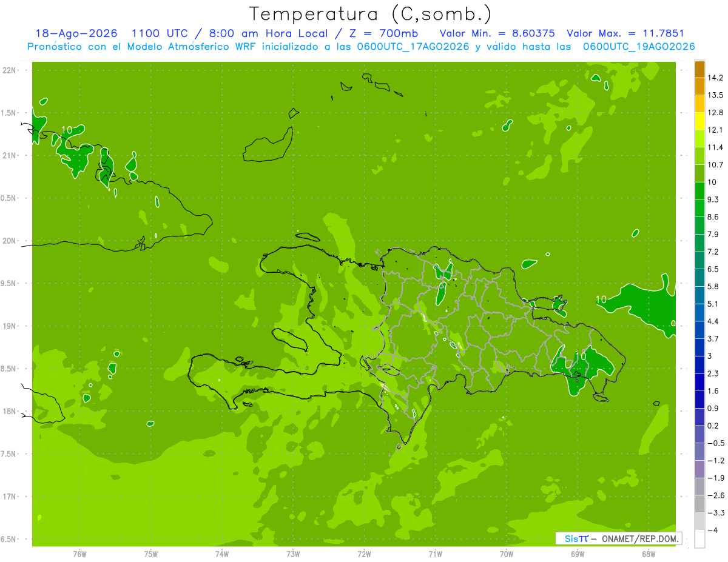Click the "72W" longitude axis label
The width and height of the screenshot is (728, 562).
pos(365,554)
